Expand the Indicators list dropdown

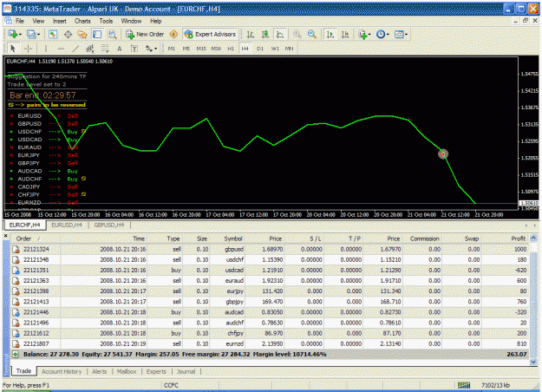[x=365, y=34]
